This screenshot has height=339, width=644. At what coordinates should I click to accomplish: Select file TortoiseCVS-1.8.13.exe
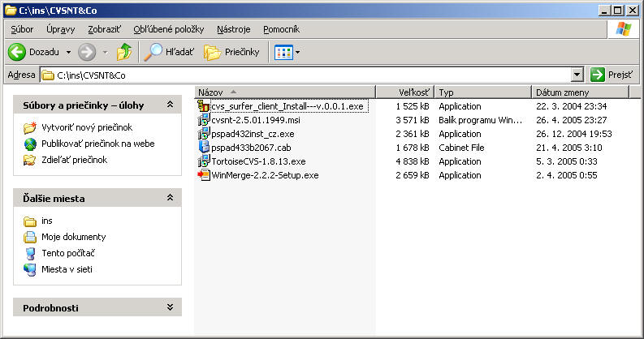[x=258, y=161]
